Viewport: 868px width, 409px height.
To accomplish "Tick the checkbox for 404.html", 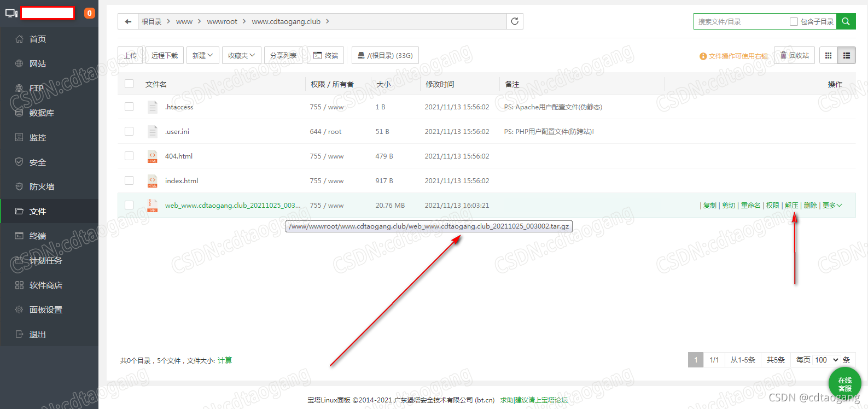I will click(x=129, y=156).
